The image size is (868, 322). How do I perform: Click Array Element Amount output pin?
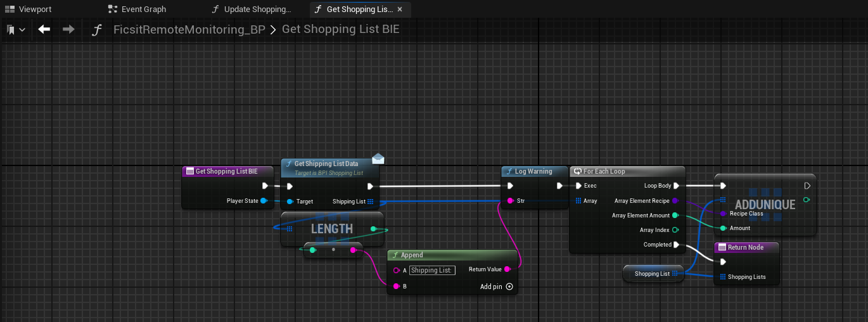click(x=675, y=216)
